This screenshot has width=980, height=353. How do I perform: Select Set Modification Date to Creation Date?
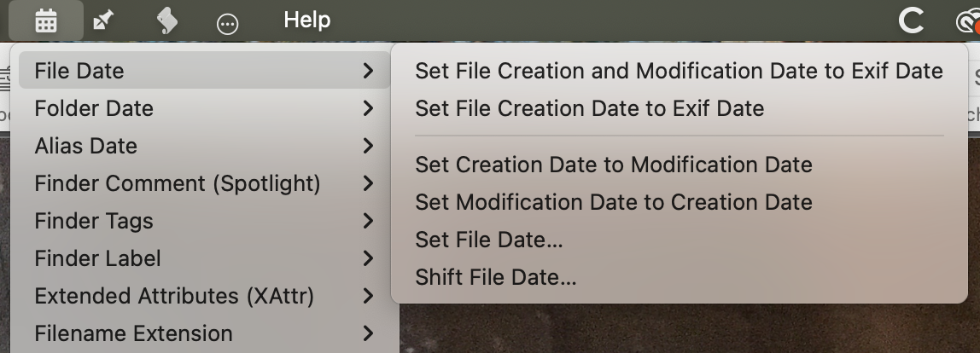click(x=613, y=202)
